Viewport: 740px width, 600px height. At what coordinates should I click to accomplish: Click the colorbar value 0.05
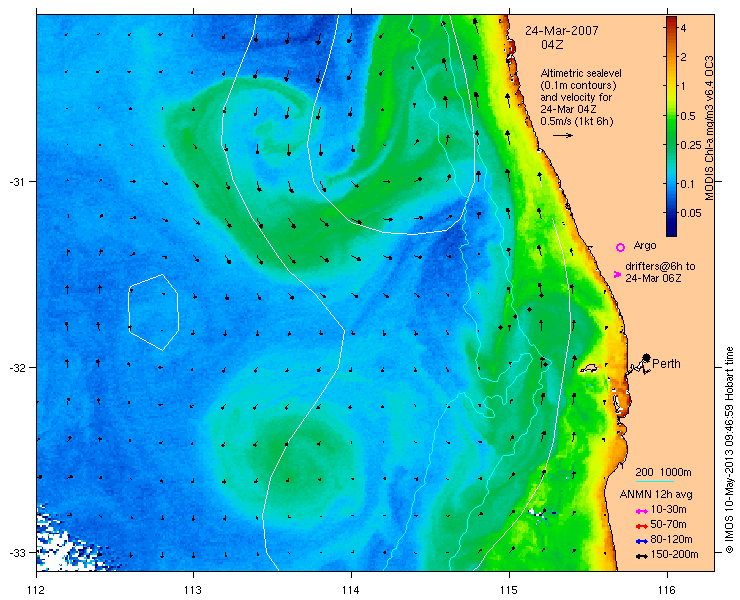click(691, 213)
